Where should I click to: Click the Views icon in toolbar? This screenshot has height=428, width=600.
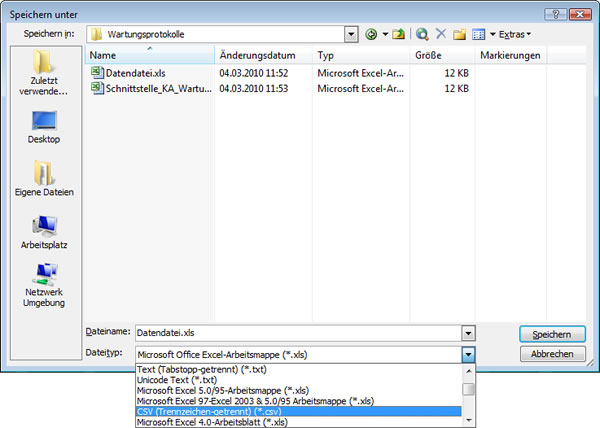478,34
